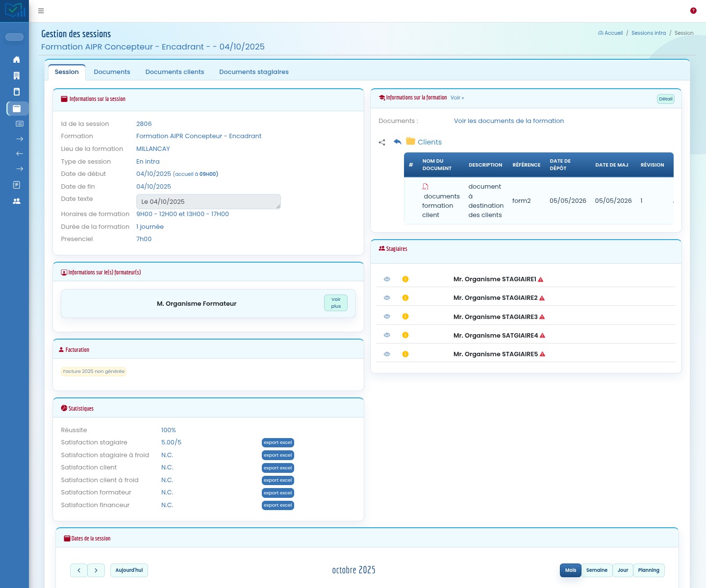
Task: Click the red warning triangle next to STAGIAIRE3
Action: coord(542,317)
